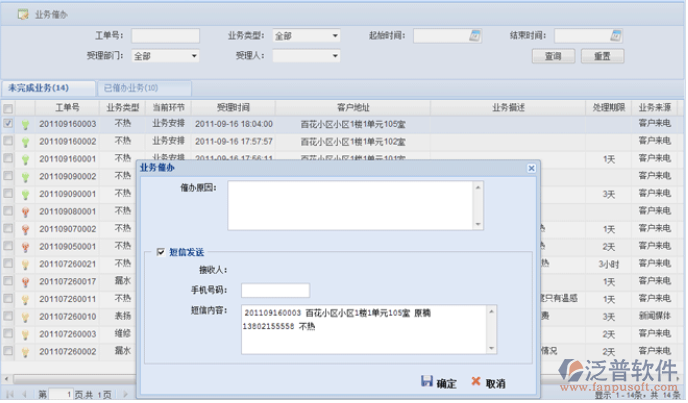
Task: Go to previous page in pager
Action: [25, 395]
